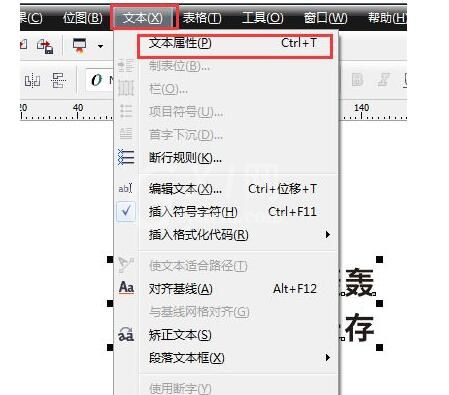Click the font name field
Image resolution: width=449 pixels, height=395 pixels.
[100, 80]
